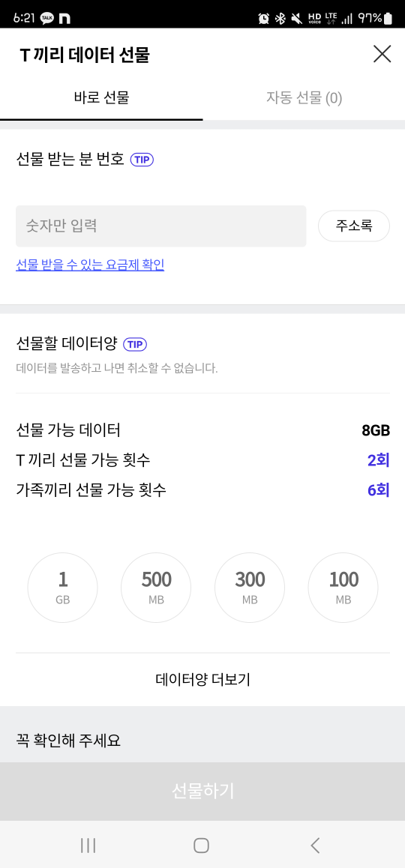Screen dimensions: 405x868
Task: Open 주소록 contacts button
Action: [x=354, y=226]
